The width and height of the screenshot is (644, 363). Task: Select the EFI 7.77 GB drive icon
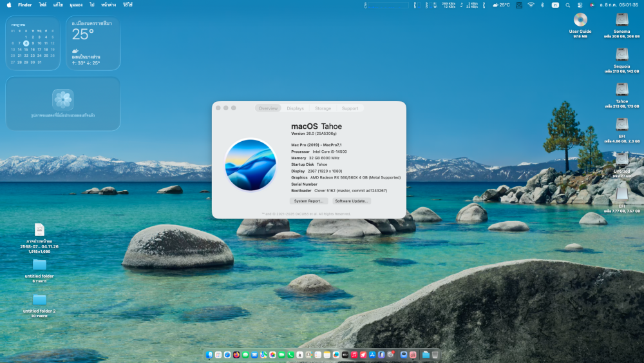622,195
